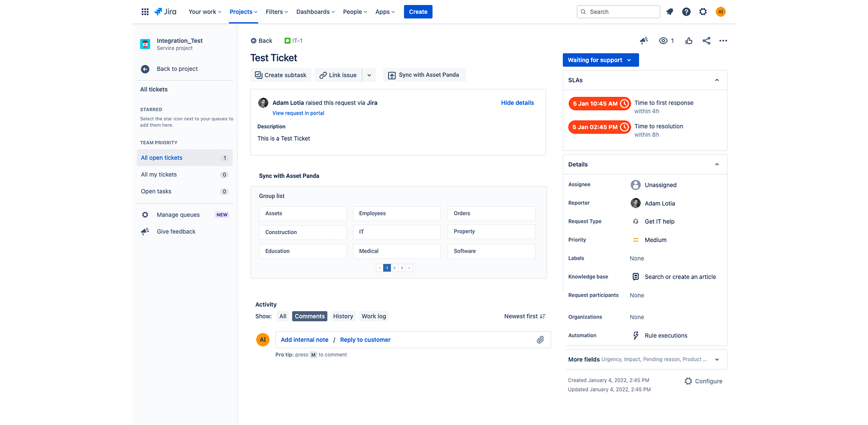The height and width of the screenshot is (425, 868).
Task: Click the megaphone feedback icon above status
Action: pos(644,41)
